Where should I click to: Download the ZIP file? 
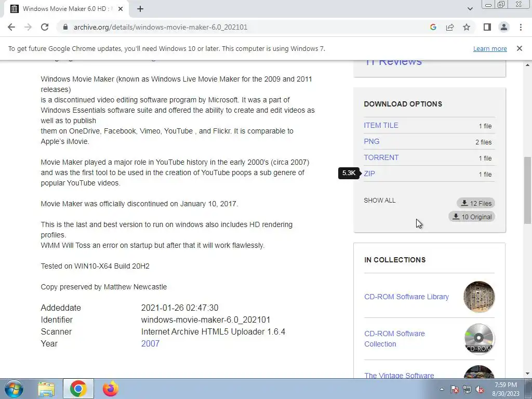tap(369, 174)
